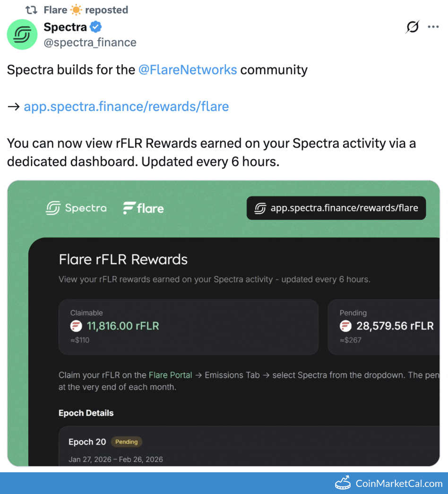Open the three-dot more options menu

(x=433, y=27)
